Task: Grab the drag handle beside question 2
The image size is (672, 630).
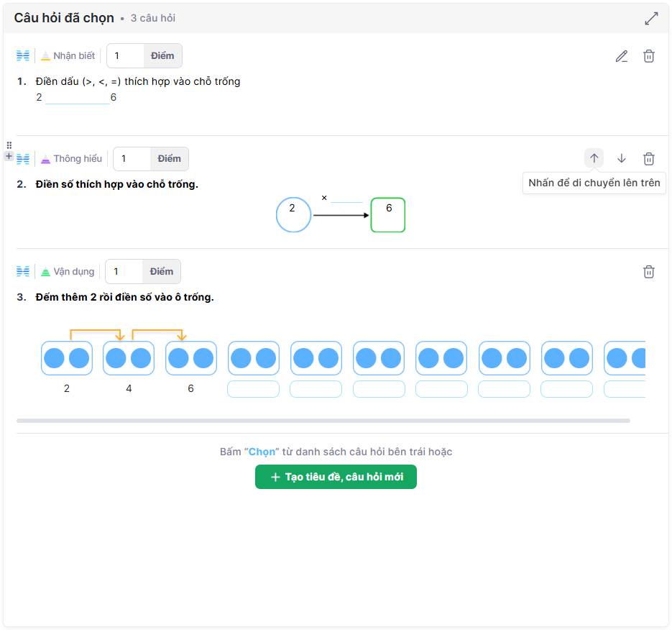Action: click(9, 145)
